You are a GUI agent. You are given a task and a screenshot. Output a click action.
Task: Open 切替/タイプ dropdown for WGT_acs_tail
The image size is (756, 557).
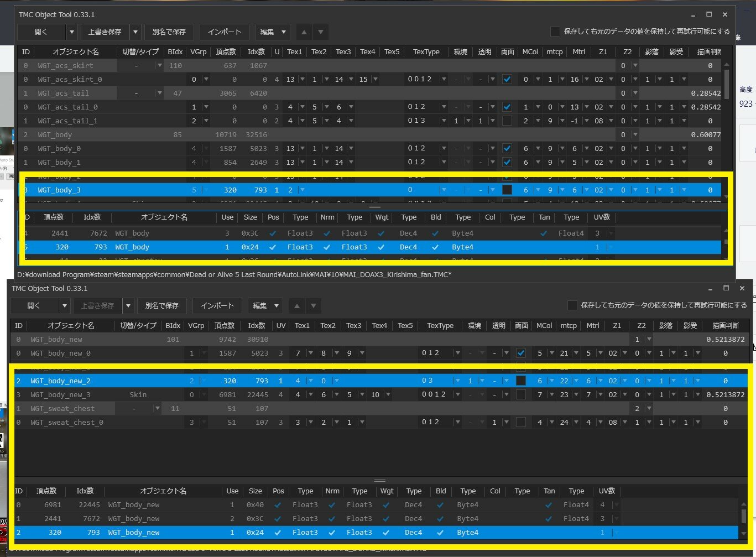click(160, 93)
